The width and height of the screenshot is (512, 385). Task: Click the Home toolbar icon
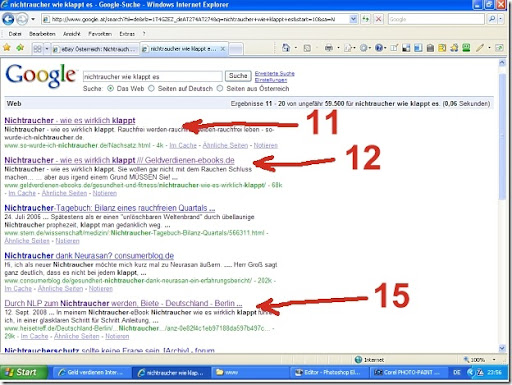coord(286,48)
